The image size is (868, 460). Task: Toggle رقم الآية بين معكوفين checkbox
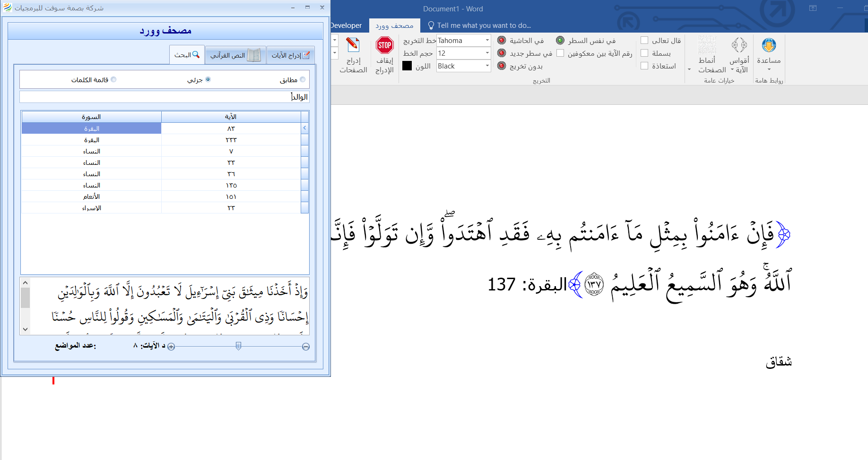tap(560, 53)
